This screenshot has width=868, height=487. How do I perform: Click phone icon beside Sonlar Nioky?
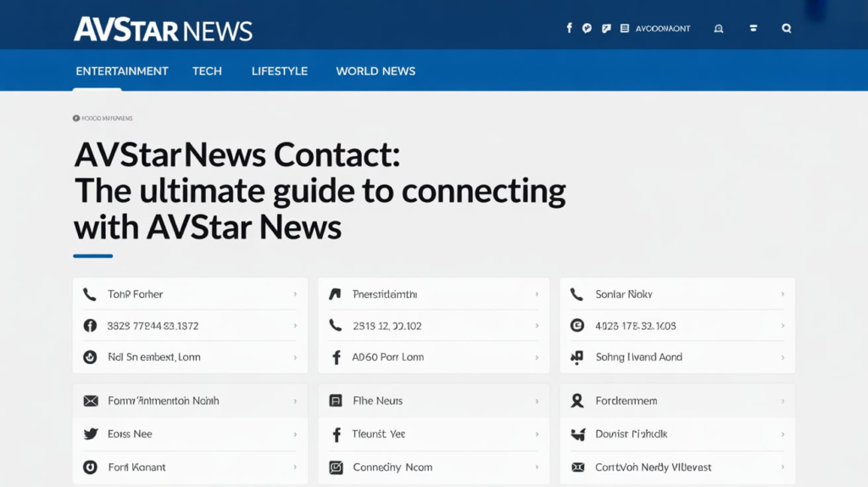point(577,294)
